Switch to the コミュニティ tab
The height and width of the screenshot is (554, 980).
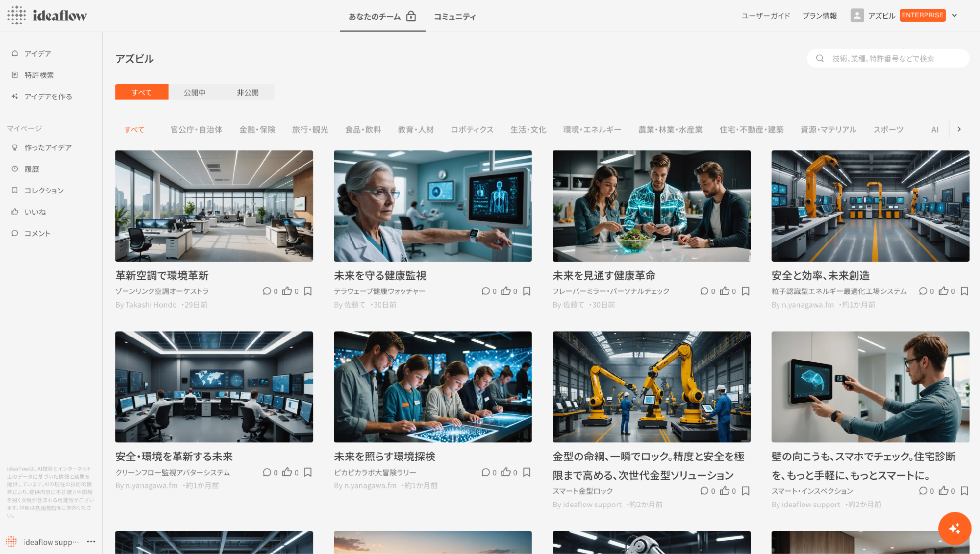click(454, 17)
